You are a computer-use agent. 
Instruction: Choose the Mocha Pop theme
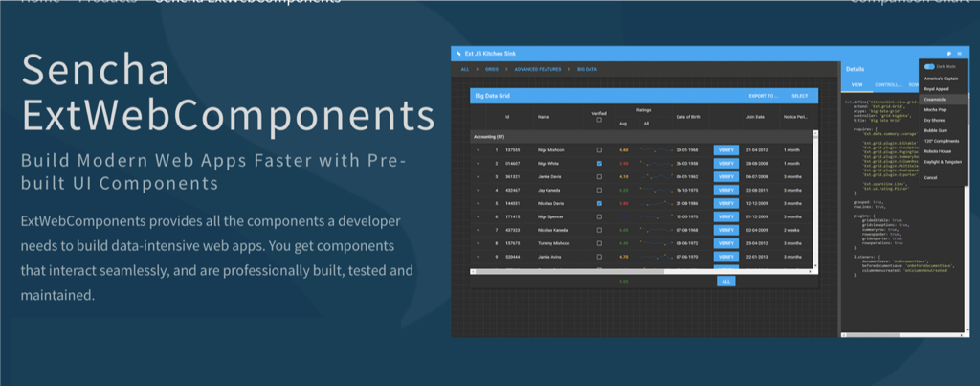(942, 109)
